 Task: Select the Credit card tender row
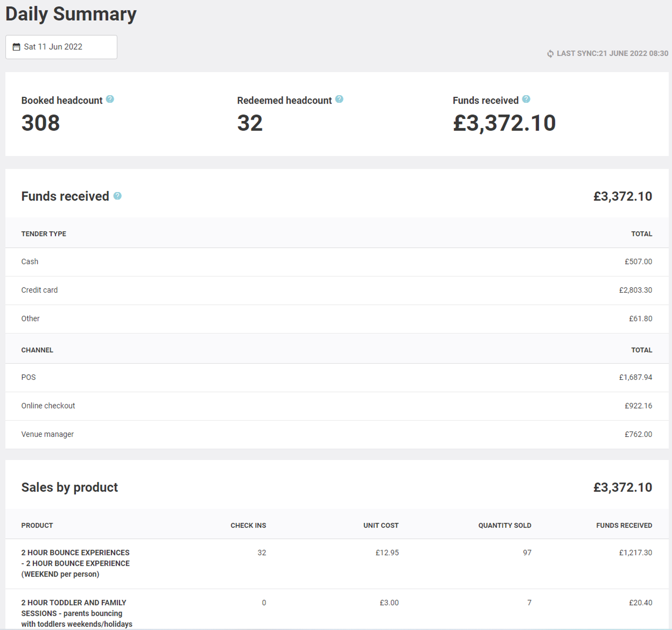tap(39, 290)
